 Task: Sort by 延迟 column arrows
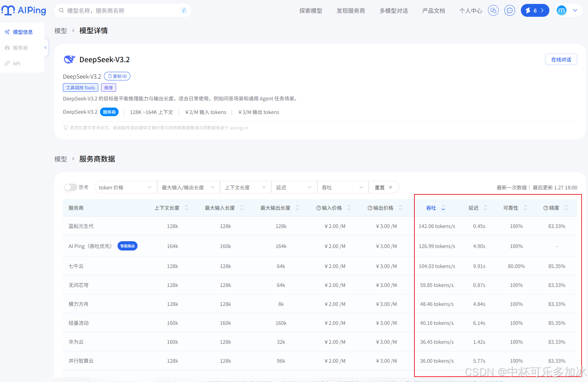[x=485, y=208]
